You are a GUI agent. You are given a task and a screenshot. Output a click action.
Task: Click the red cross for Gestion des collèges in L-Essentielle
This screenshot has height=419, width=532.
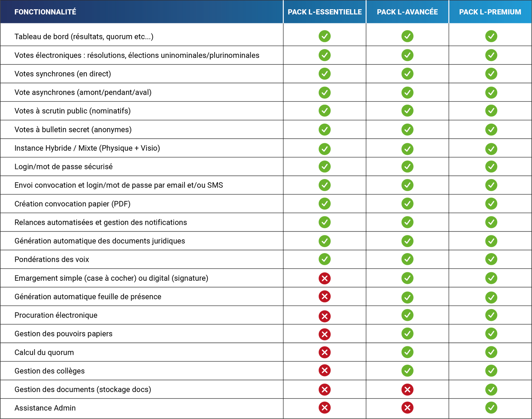click(x=325, y=370)
